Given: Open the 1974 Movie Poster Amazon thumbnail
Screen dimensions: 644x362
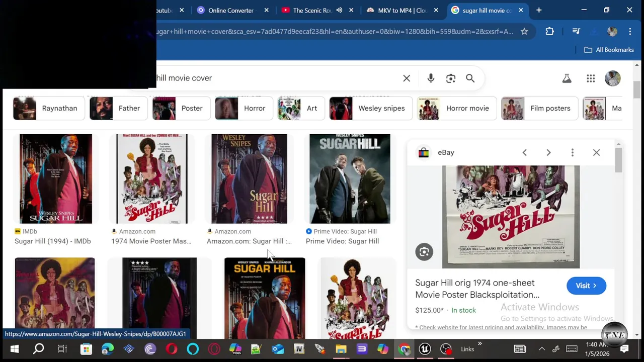Looking at the screenshot, I should (x=152, y=178).
